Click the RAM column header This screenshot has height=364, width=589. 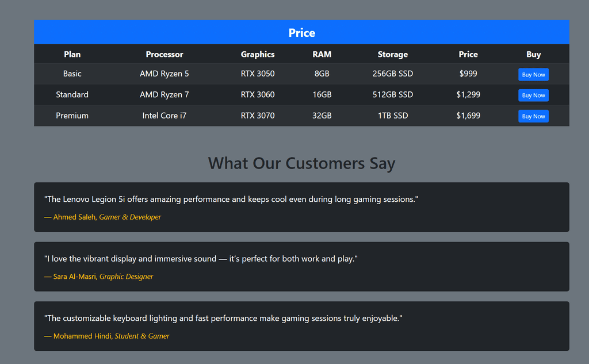322,54
